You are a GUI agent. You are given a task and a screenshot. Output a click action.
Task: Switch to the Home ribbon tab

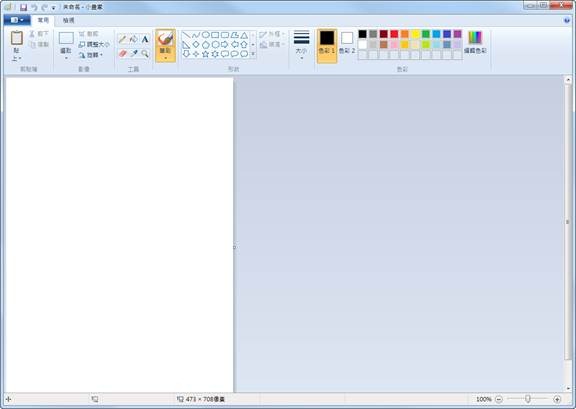click(43, 20)
